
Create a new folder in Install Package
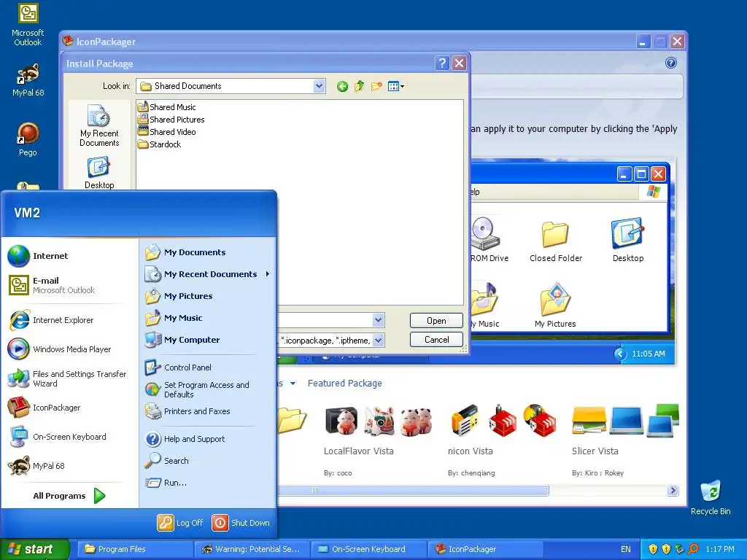pos(376,86)
